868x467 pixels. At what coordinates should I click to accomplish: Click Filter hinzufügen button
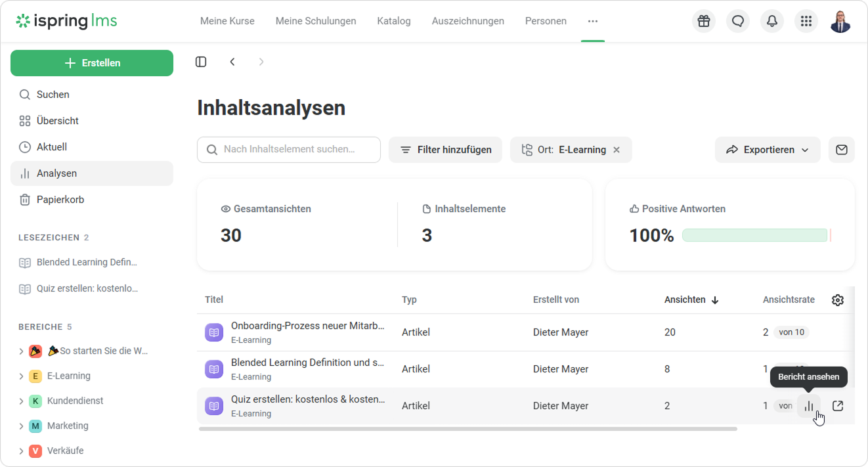click(x=445, y=150)
